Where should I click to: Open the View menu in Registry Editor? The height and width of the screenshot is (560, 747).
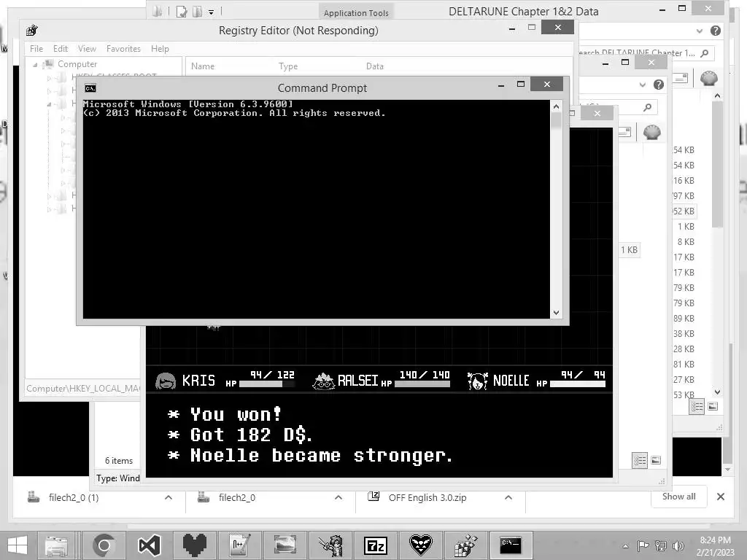[x=87, y=49]
